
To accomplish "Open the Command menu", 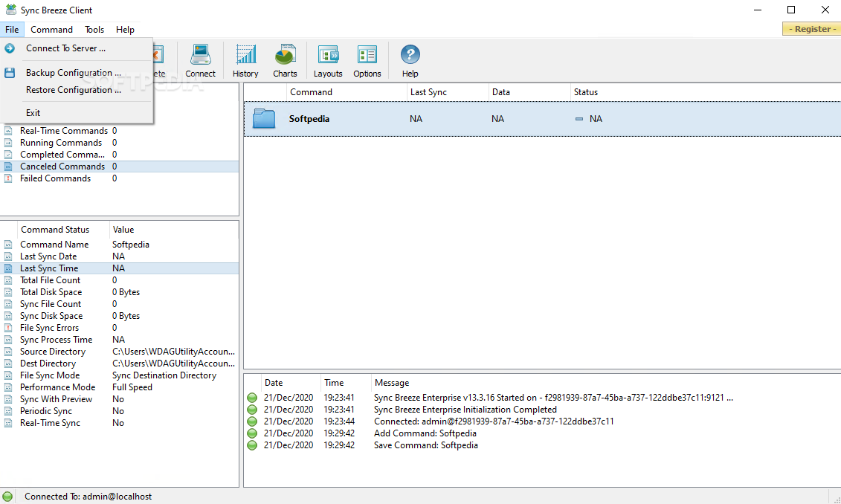I will 51,30.
